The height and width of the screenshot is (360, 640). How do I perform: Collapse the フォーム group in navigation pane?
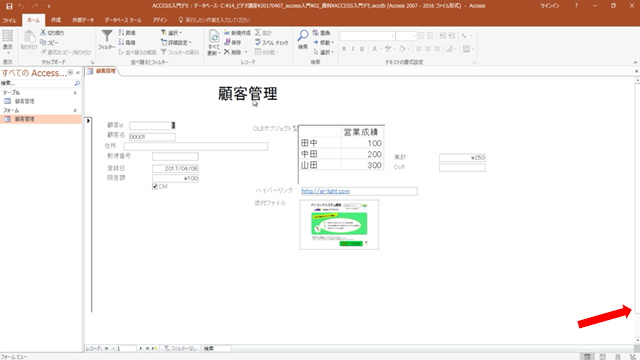[75, 111]
